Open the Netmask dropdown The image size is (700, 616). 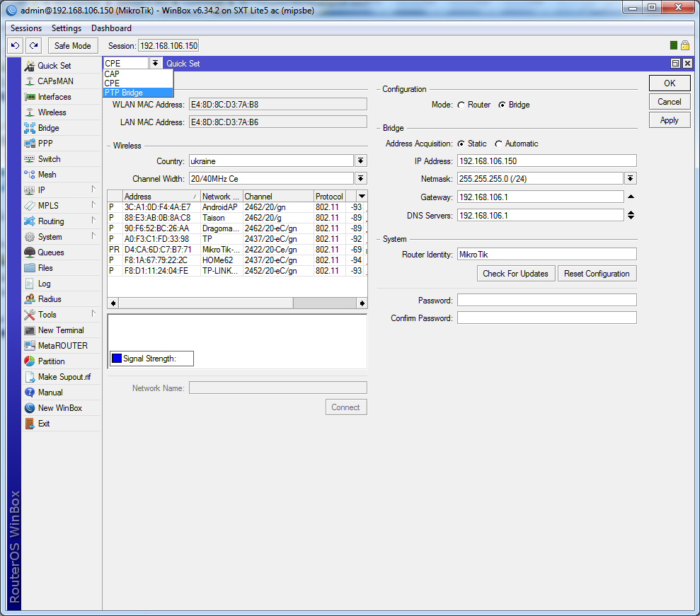(x=631, y=179)
